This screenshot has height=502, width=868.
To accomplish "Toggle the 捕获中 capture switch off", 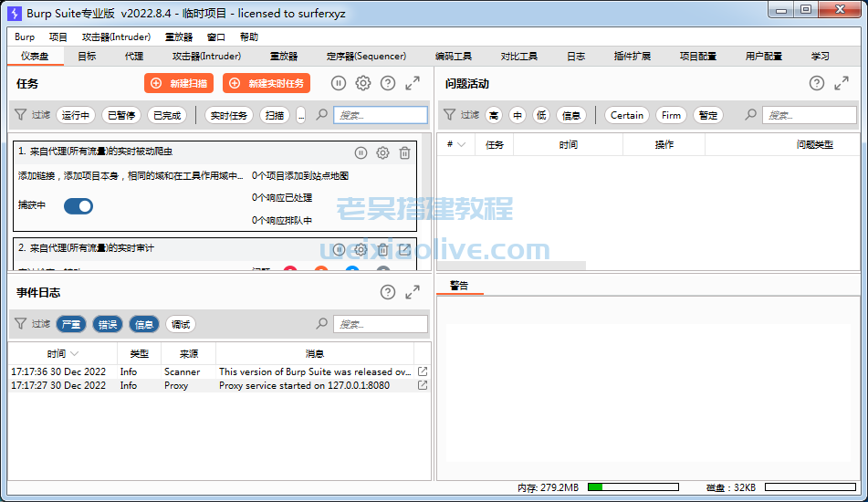I will (x=78, y=206).
